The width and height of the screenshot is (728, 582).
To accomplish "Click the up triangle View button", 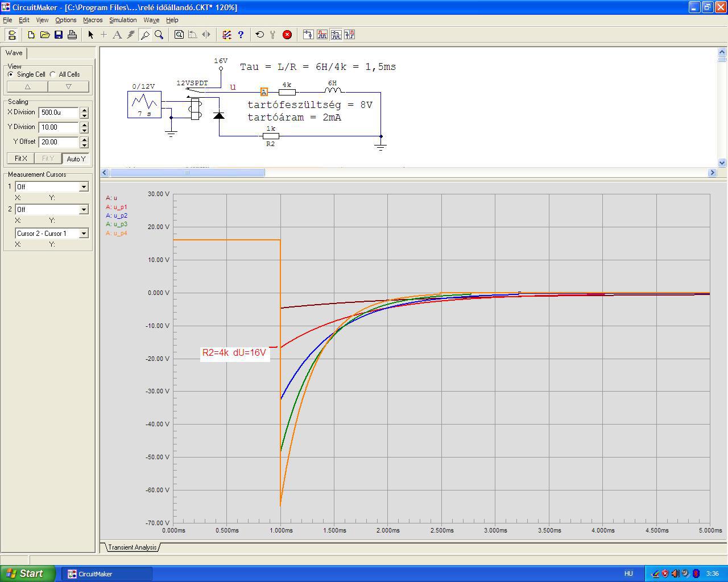I will coord(27,87).
